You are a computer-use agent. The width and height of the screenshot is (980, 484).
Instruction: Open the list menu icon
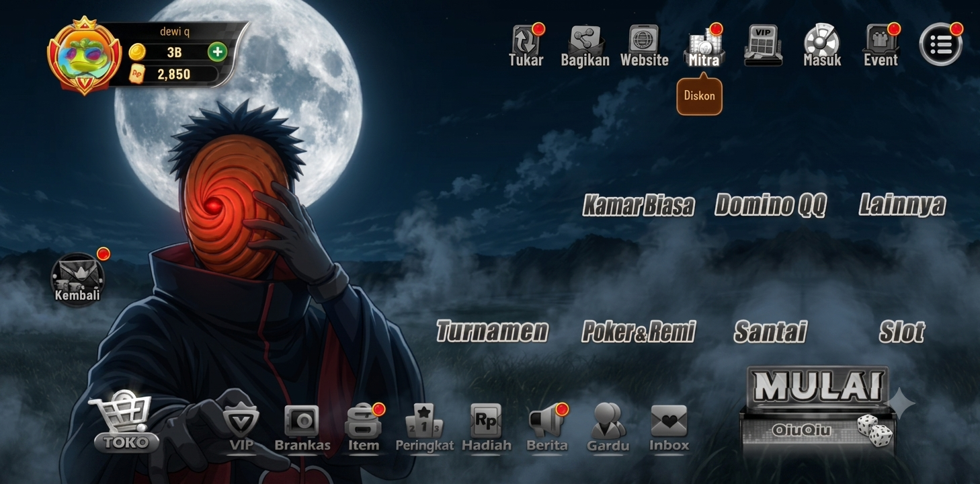[940, 44]
